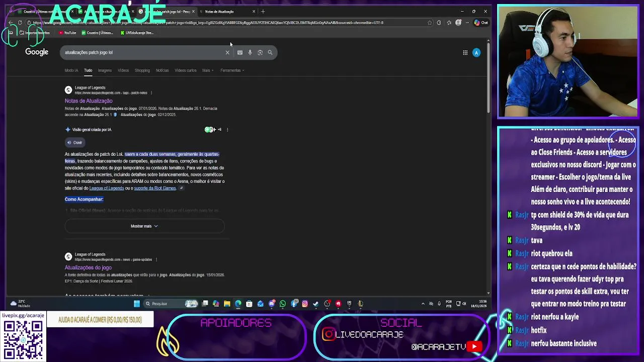Play AI overview audio with Ouvir
Viewport: 644px width, 362px height.
74,142
